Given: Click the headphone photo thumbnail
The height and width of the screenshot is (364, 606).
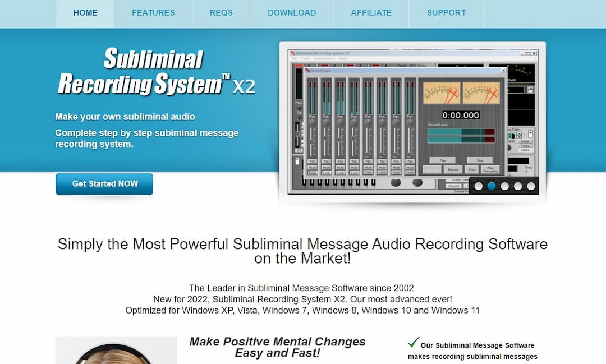Looking at the screenshot, I should click(116, 350).
